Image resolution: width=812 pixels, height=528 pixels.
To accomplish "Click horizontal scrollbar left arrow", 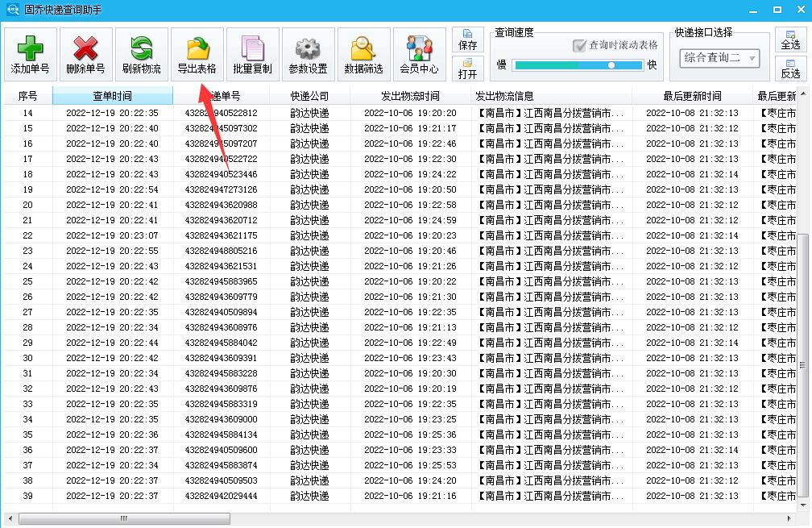I will [10, 518].
